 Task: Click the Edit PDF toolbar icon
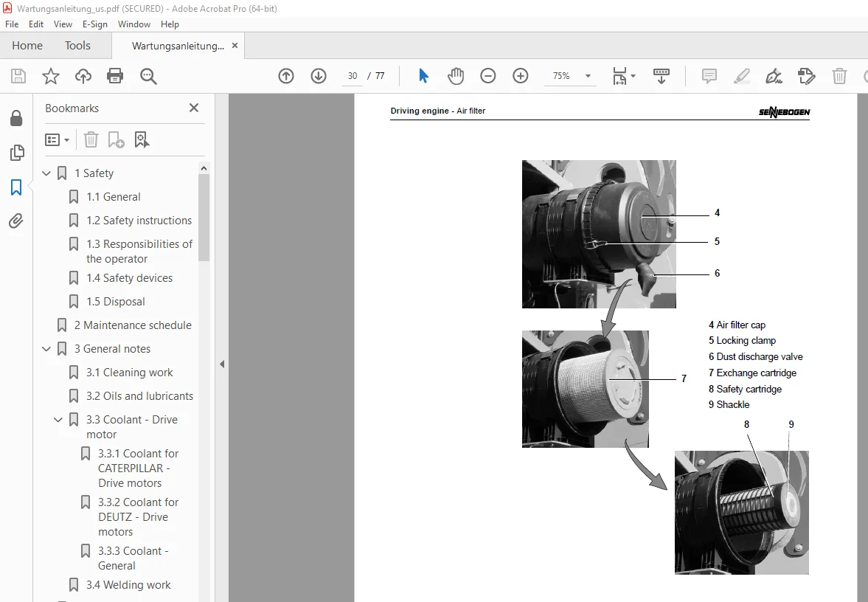click(x=807, y=76)
